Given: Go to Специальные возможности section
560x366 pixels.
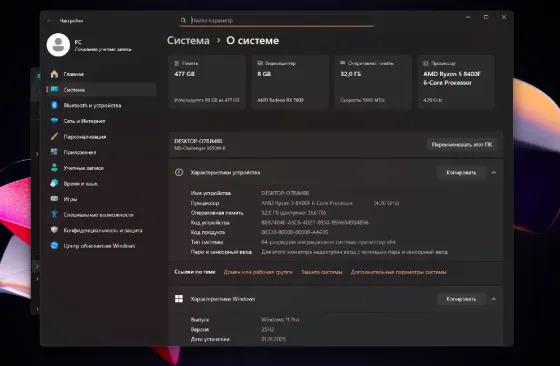Looking at the screenshot, I should (x=101, y=215).
